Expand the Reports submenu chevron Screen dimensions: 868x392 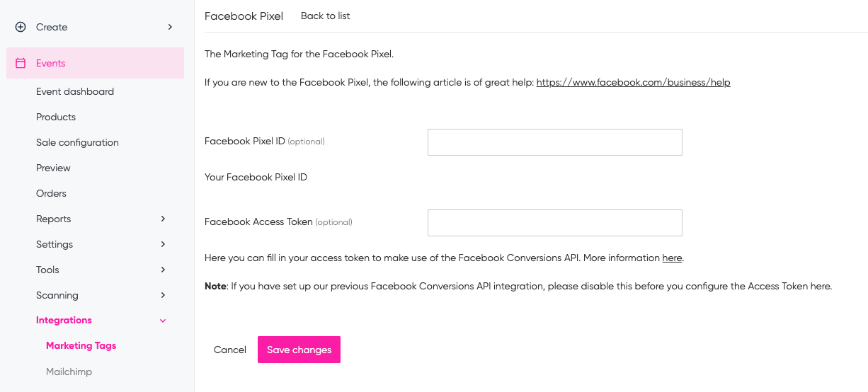tap(163, 219)
